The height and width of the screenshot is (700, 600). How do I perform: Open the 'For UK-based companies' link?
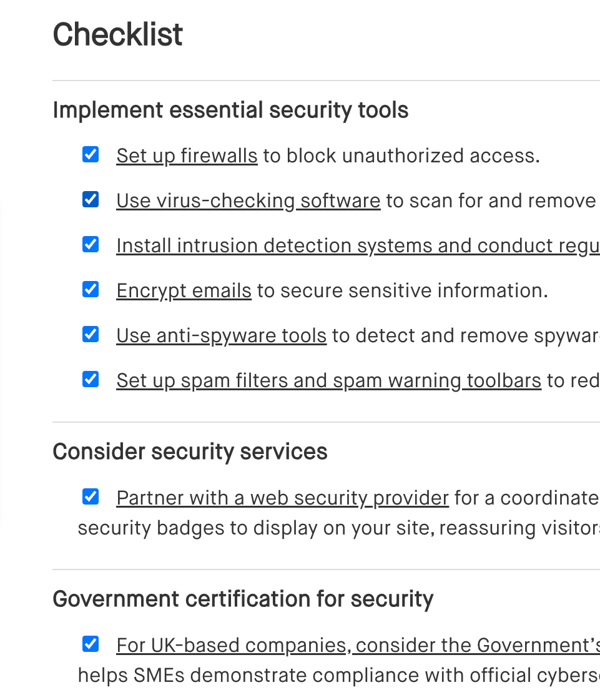coord(357,645)
